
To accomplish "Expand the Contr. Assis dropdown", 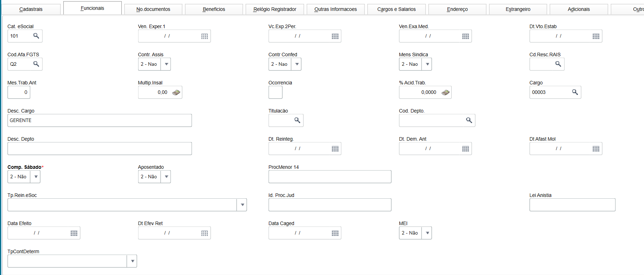I will 166,64.
